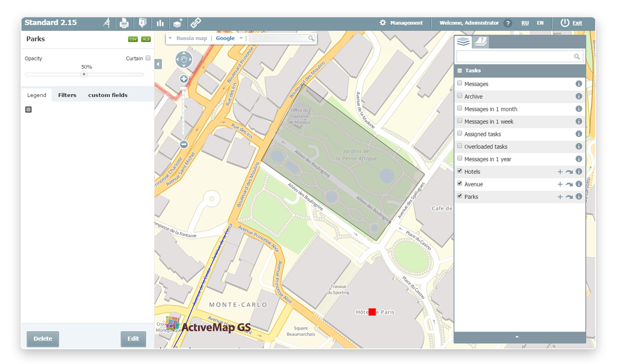Export Parks data as CSV
Image resolution: width=618 pixels, height=364 pixels.
pyautogui.click(x=133, y=39)
